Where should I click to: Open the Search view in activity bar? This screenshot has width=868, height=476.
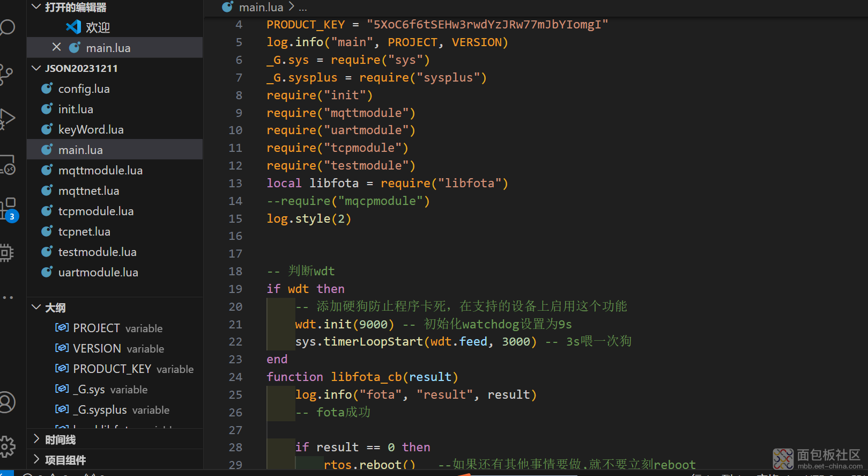(x=8, y=27)
